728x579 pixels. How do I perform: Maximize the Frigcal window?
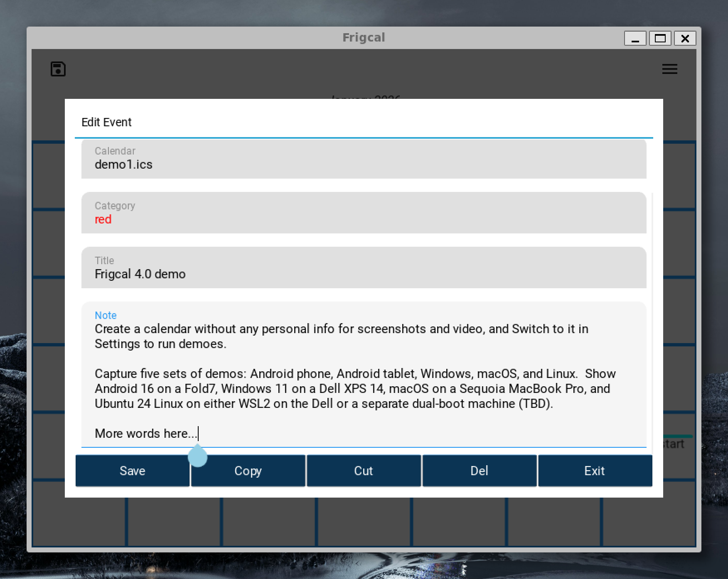pos(660,39)
